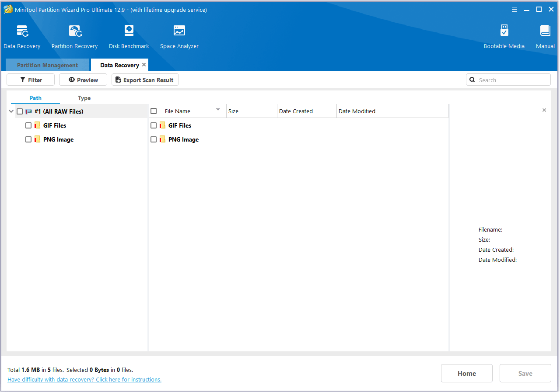Click the magnifier icon in search box
Viewport: 560px width, 392px height.
coord(472,80)
